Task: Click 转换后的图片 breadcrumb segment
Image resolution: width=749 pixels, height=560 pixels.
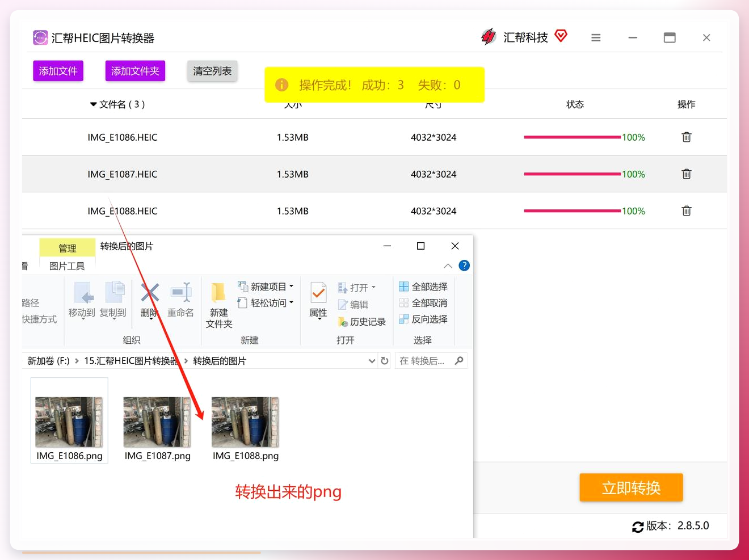Action: tap(220, 361)
